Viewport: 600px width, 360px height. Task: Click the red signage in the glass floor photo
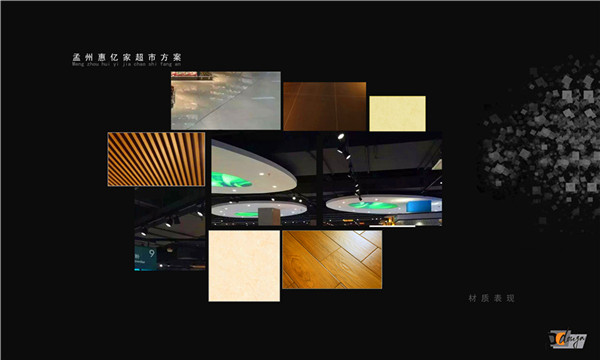coord(186,74)
